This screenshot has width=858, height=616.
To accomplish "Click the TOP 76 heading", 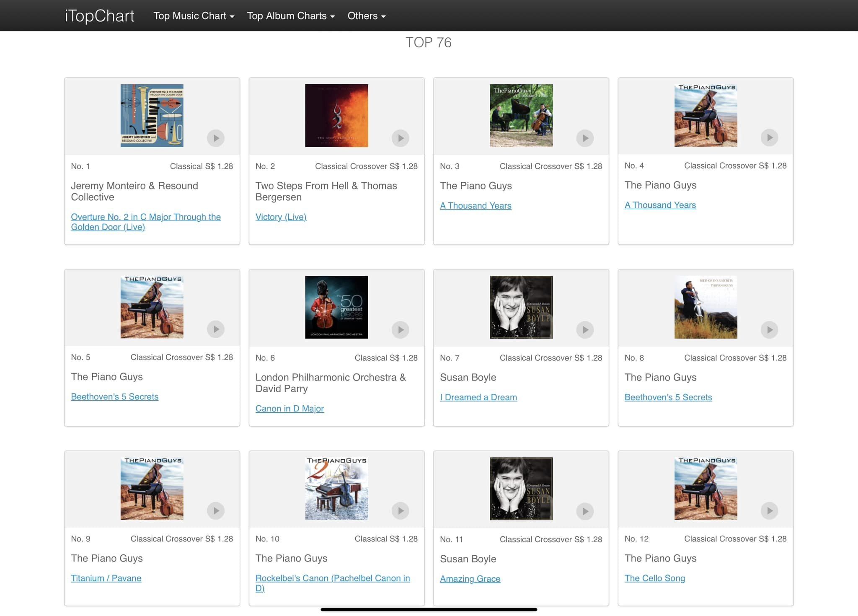I will [x=429, y=42].
